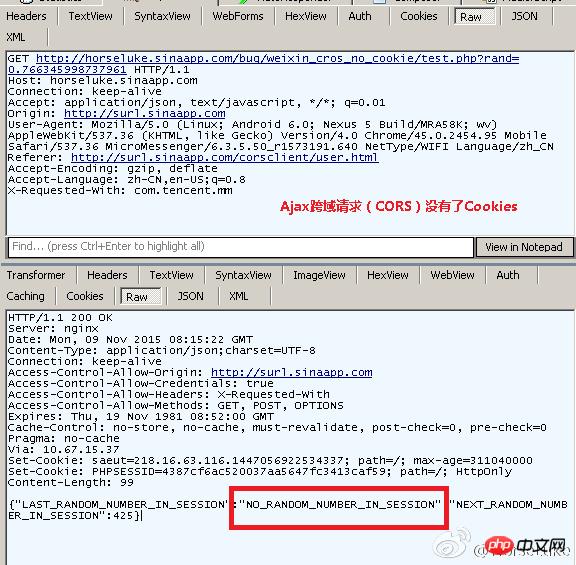Follow the Access-Control-Allow-Origin URL link

point(292,373)
